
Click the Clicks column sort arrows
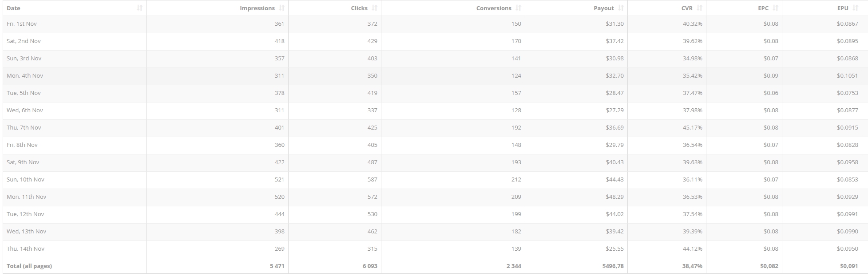[x=375, y=8]
